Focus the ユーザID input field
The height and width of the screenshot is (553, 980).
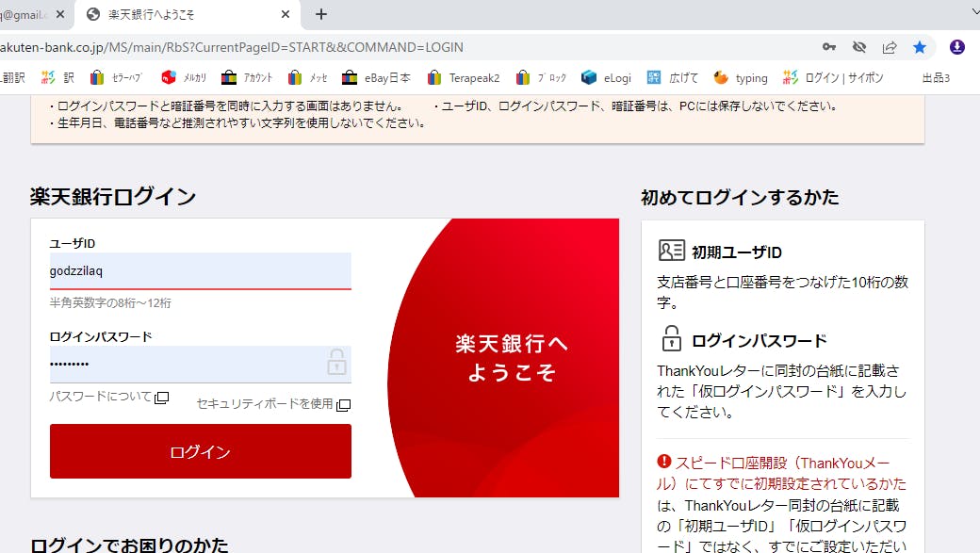coord(201,271)
